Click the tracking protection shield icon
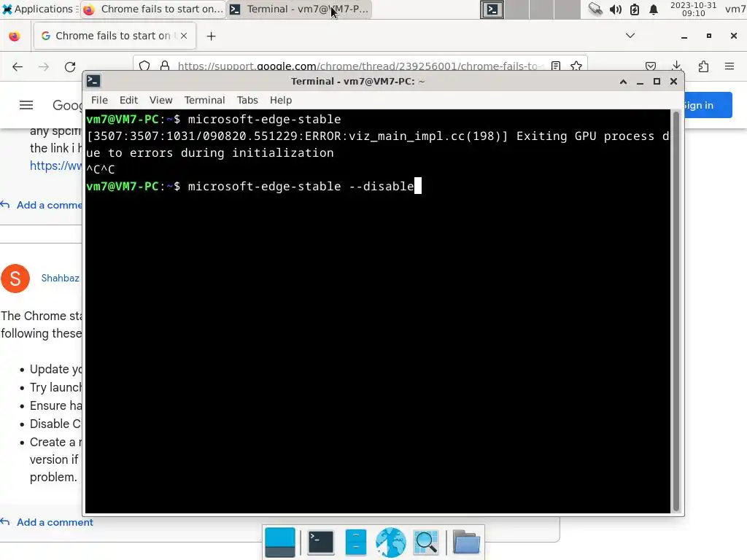 [x=144, y=66]
